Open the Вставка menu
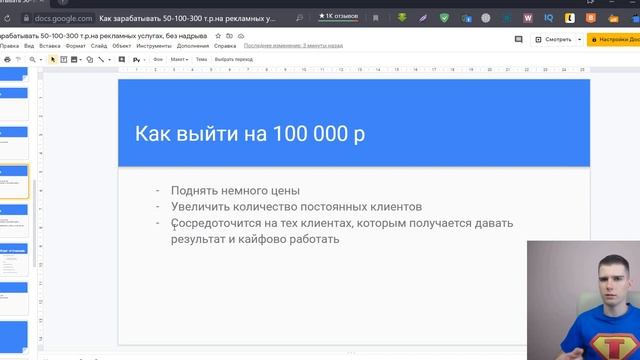The width and height of the screenshot is (640, 360). [50, 46]
